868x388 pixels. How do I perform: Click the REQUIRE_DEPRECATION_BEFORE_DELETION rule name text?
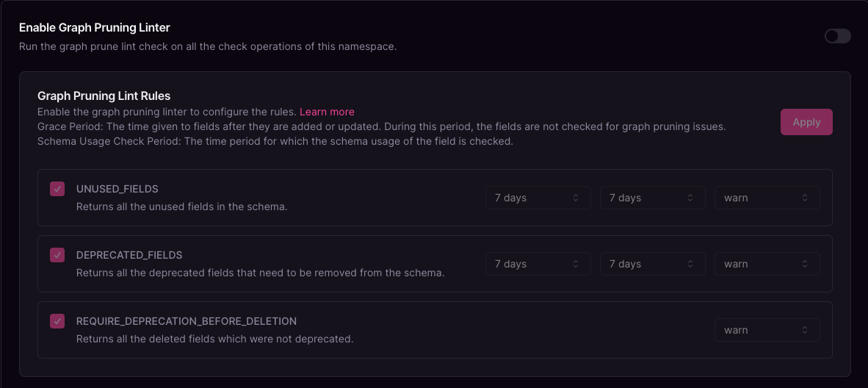coord(187,321)
